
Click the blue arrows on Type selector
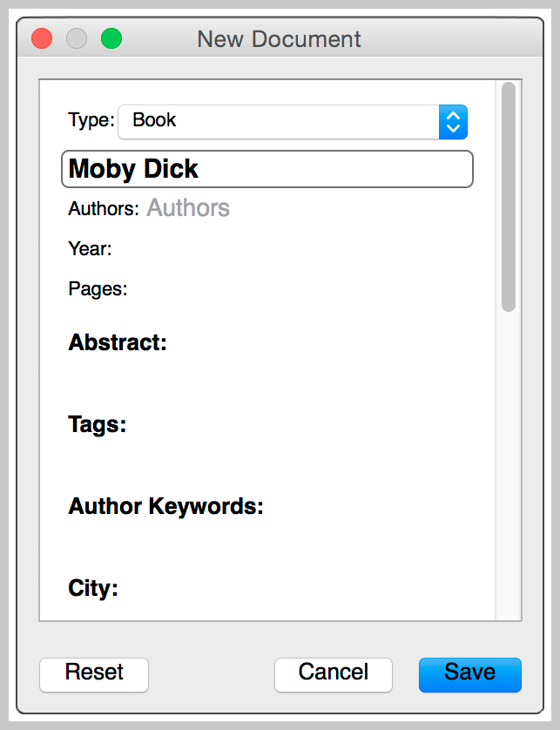[x=453, y=122]
